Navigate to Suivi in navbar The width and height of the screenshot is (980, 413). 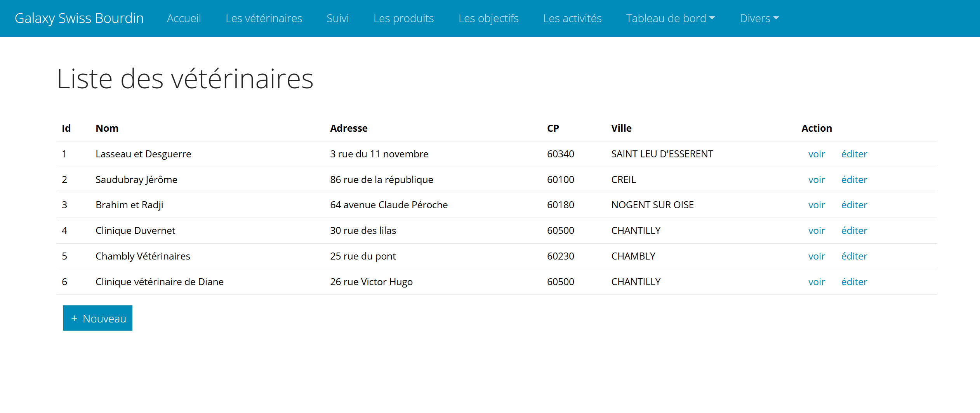(x=337, y=18)
